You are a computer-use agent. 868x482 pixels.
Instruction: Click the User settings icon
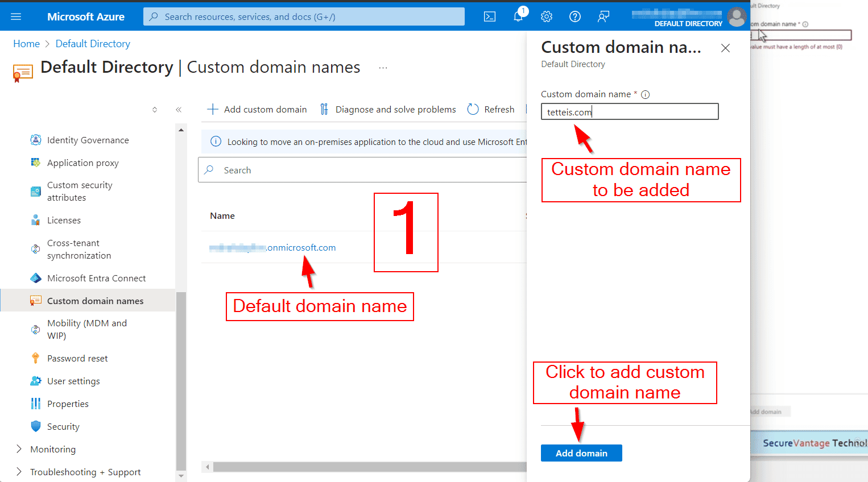pos(36,381)
